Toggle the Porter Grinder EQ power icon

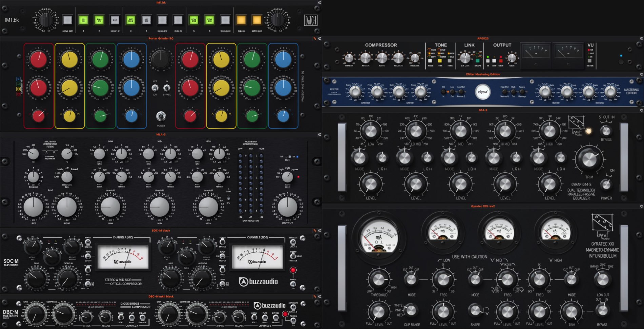click(x=319, y=38)
